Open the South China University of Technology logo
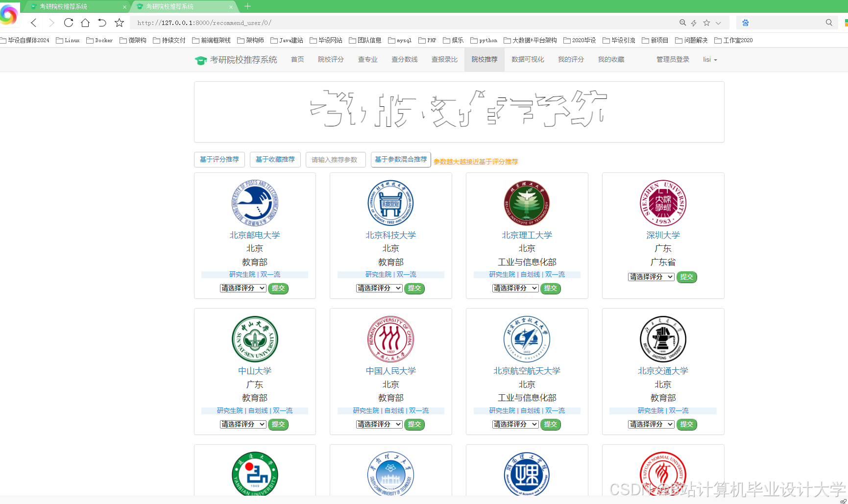The height and width of the screenshot is (504, 848). [390, 474]
